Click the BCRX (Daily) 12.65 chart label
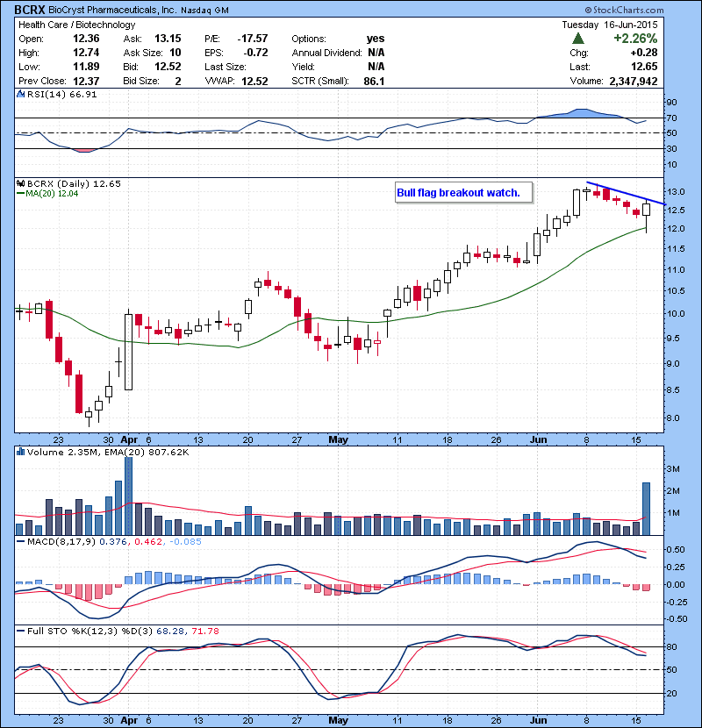The width and height of the screenshot is (702, 728). 74,184
